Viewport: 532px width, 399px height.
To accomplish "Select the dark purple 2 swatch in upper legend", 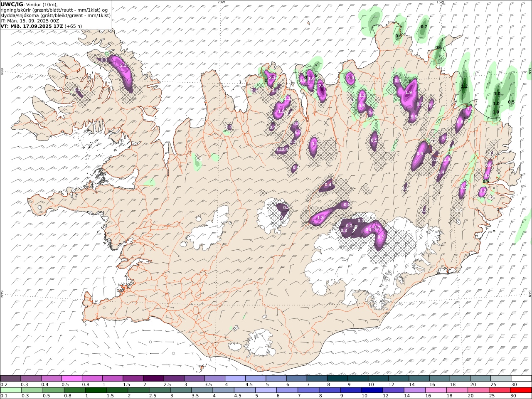I will 153,378.
